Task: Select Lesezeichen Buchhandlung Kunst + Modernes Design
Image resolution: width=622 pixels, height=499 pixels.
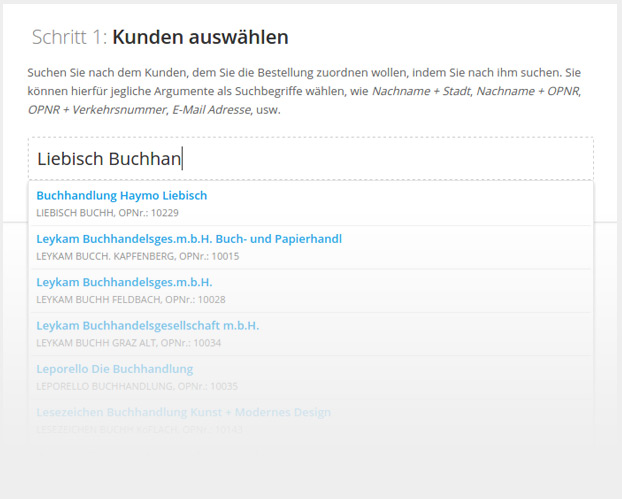Action: click(311, 420)
